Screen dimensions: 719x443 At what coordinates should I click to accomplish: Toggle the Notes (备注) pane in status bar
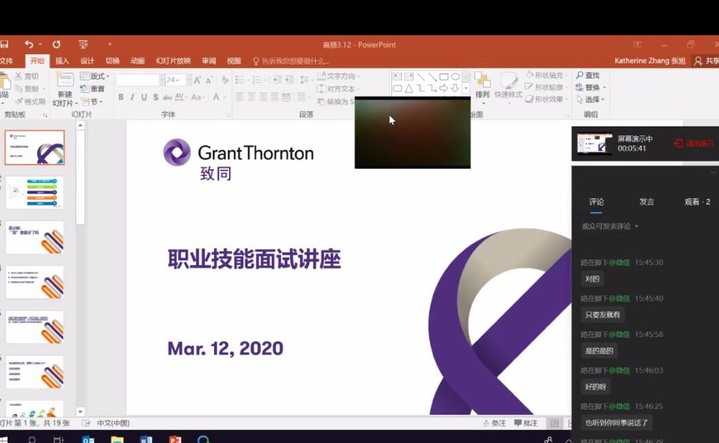click(493, 423)
